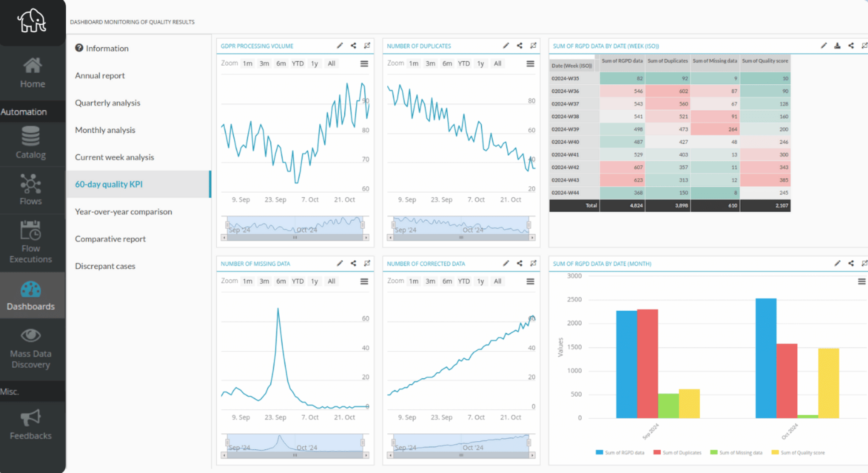
Task: Open monthly RGPD bar chart context menu
Action: click(x=861, y=281)
